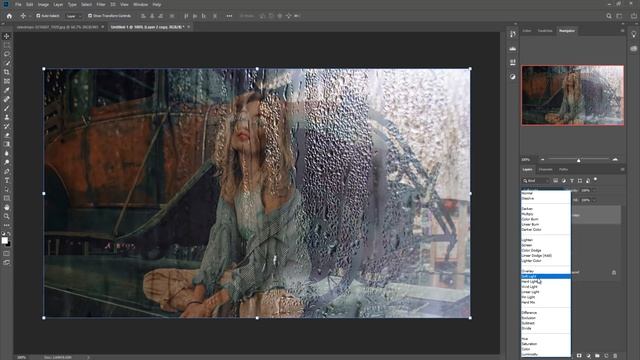Open the Edit Toolbar three-dots button

tap(7, 225)
